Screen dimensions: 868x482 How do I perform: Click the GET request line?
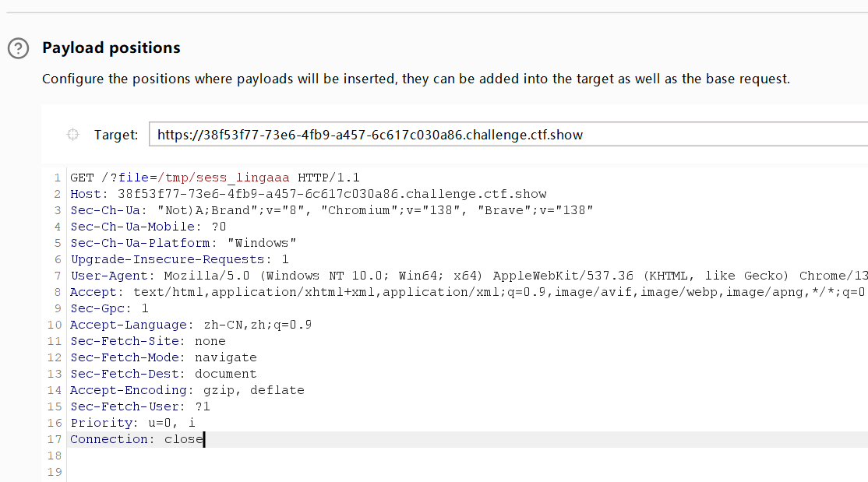click(215, 178)
